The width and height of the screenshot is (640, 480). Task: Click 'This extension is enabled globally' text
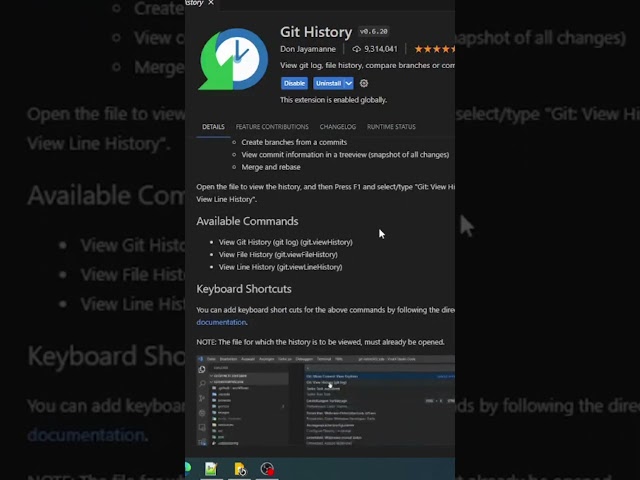[333, 100]
